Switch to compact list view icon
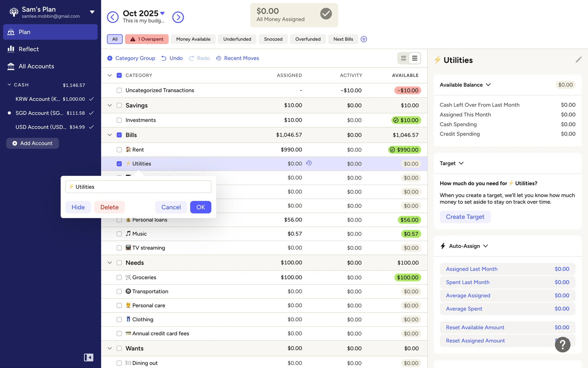This screenshot has height=368, width=588. [415, 58]
